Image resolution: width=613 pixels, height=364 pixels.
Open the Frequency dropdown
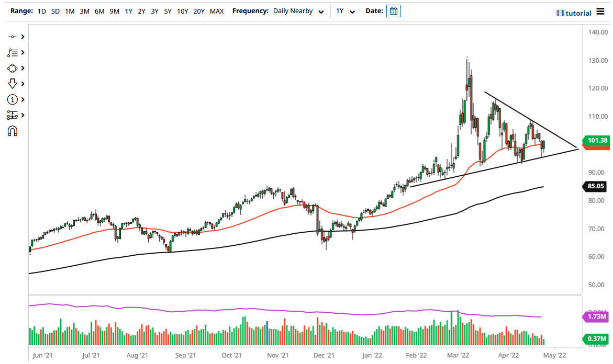coord(298,10)
